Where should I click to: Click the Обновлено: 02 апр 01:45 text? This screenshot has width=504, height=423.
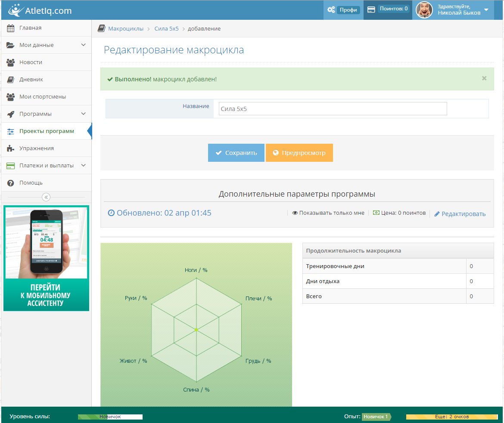click(164, 213)
